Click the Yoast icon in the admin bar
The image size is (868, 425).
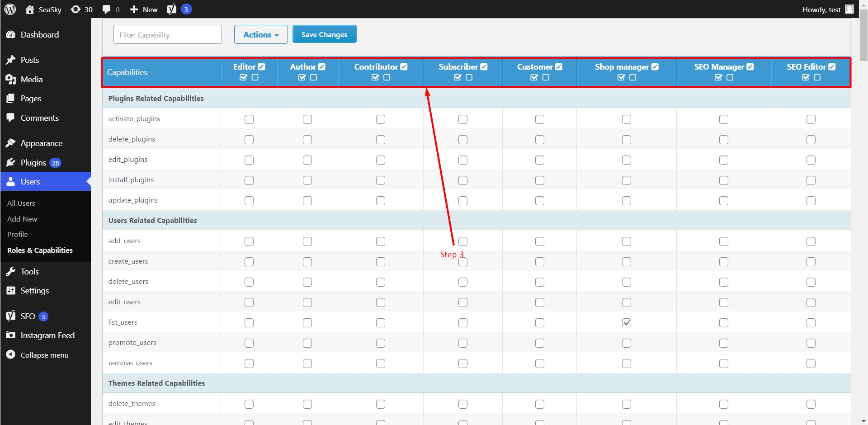pos(171,9)
